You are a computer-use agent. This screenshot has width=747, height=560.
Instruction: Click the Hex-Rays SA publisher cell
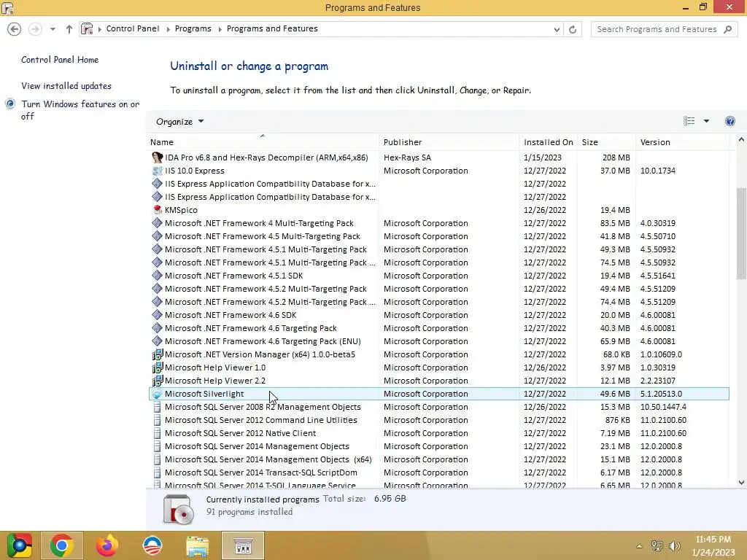(x=407, y=157)
